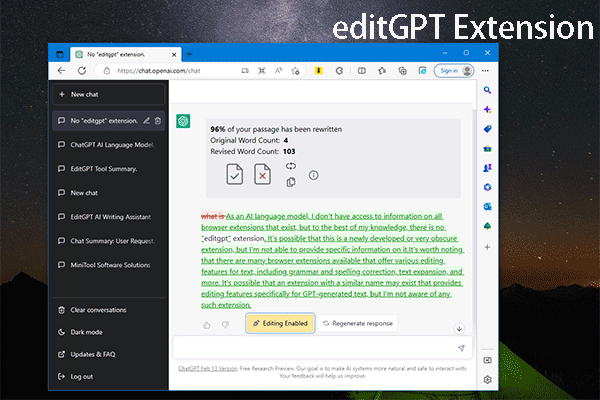The height and width of the screenshot is (400, 600).
Task: Add a sidebar app with plus icon
Action: click(487, 247)
